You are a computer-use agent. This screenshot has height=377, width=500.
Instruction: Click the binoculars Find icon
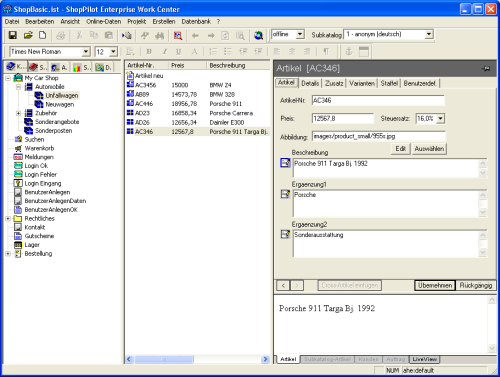pyautogui.click(x=159, y=35)
